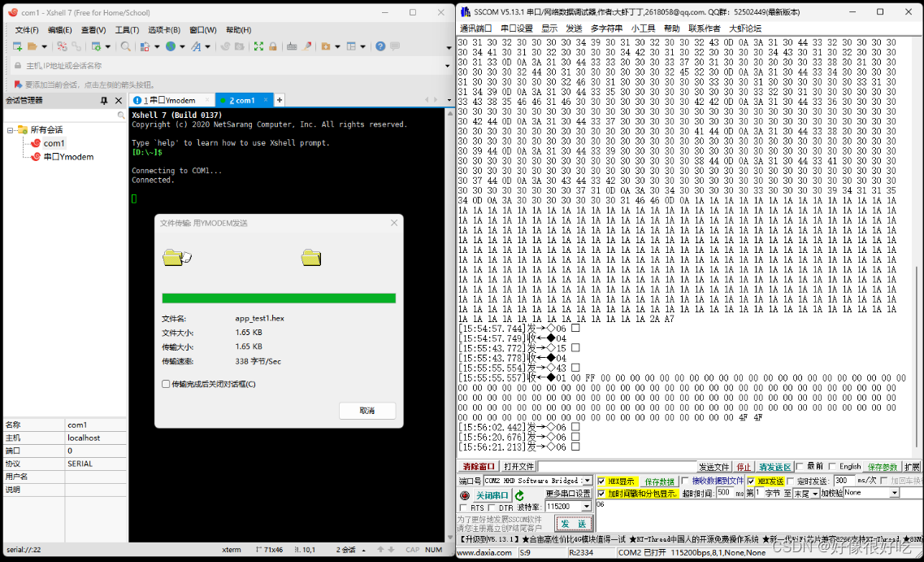Click the red port status indicator in SSCOM
The height and width of the screenshot is (562, 924).
[x=464, y=495]
